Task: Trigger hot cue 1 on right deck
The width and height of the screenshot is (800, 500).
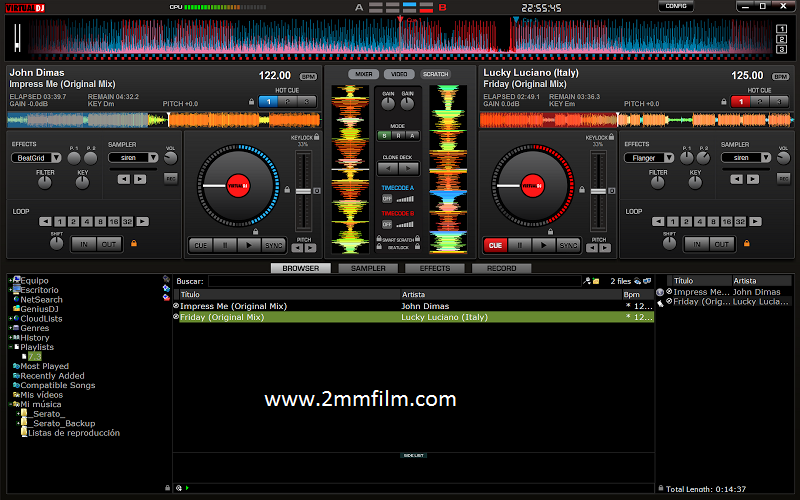Action: tap(741, 102)
